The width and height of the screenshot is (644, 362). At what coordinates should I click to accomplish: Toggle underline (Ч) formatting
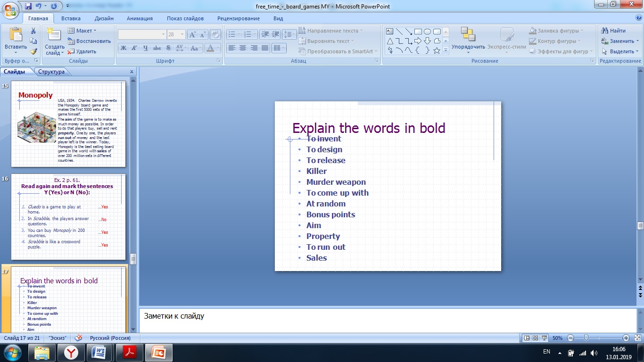(x=146, y=48)
